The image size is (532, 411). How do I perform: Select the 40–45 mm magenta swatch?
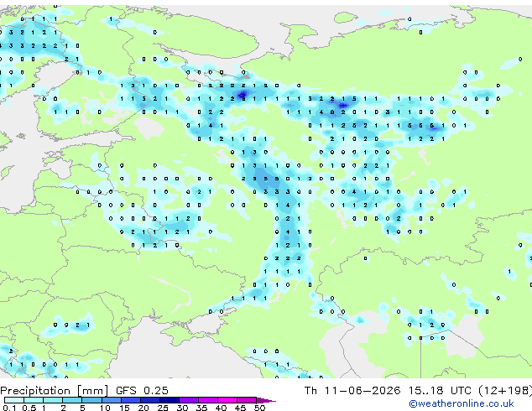coord(227,400)
